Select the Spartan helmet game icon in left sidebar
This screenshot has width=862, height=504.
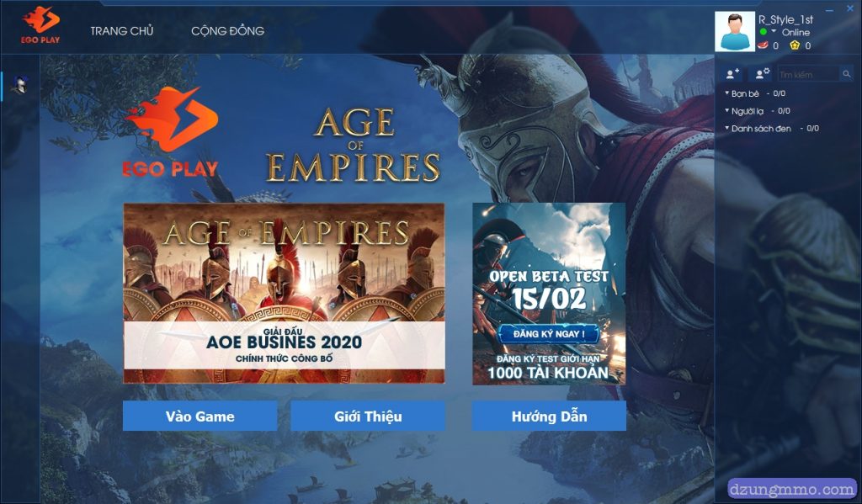click(x=20, y=85)
